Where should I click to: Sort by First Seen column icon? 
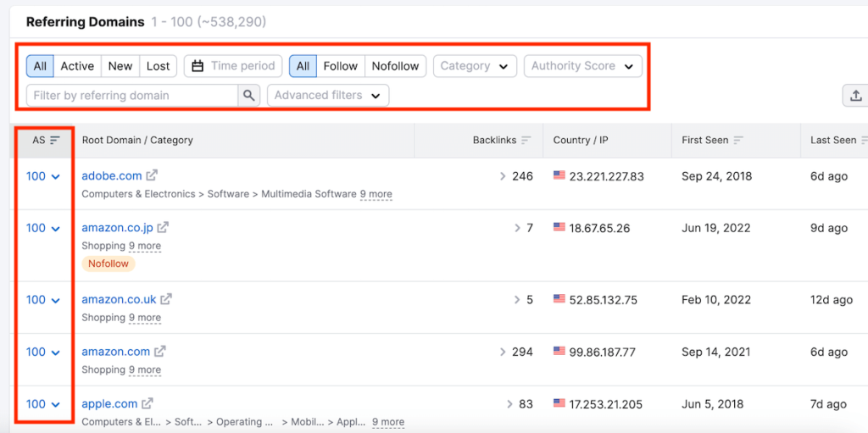click(x=737, y=141)
